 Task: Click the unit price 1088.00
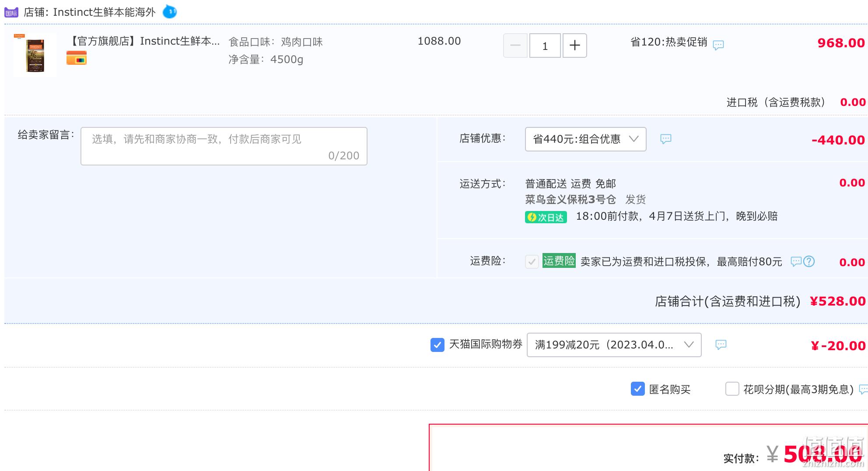coord(439,41)
